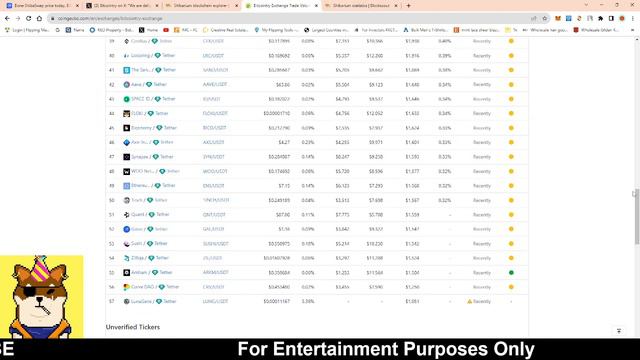640x360 pixels.
Task: Open the Curve DAO coin name link
Action: tap(142, 287)
